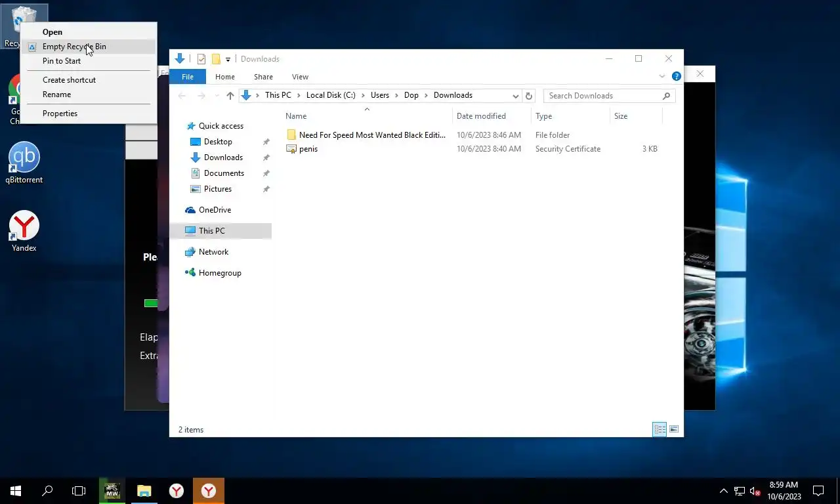840x504 pixels.
Task: Select Google Chrome desktop shortcut
Action: tap(14, 98)
